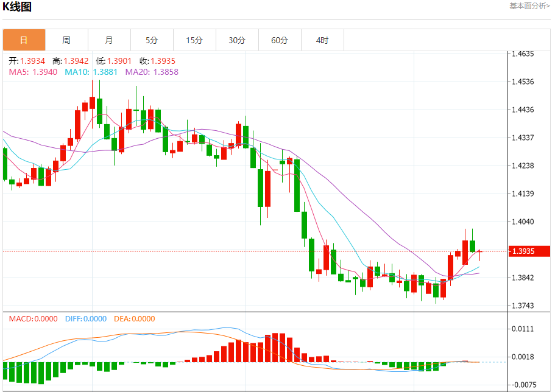Click the 收:1.3935 close price
This screenshot has width=555, height=392.
click(x=158, y=61)
